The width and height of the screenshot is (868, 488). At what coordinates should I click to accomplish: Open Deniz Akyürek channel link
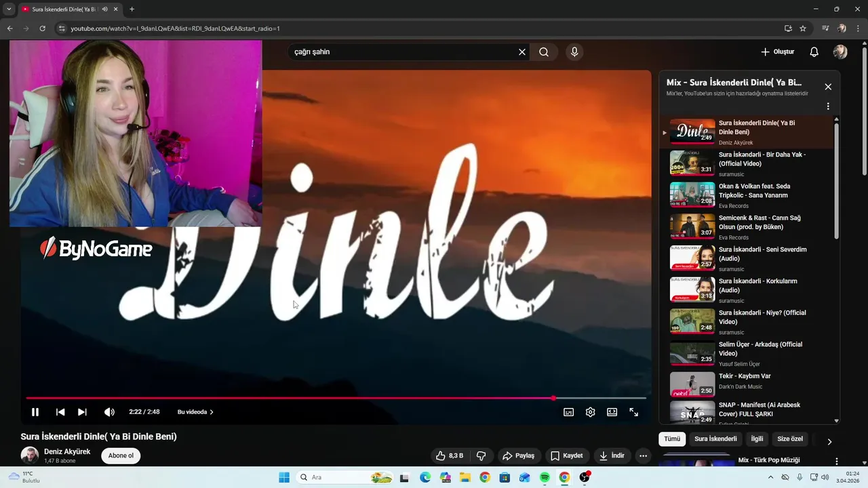(67, 452)
